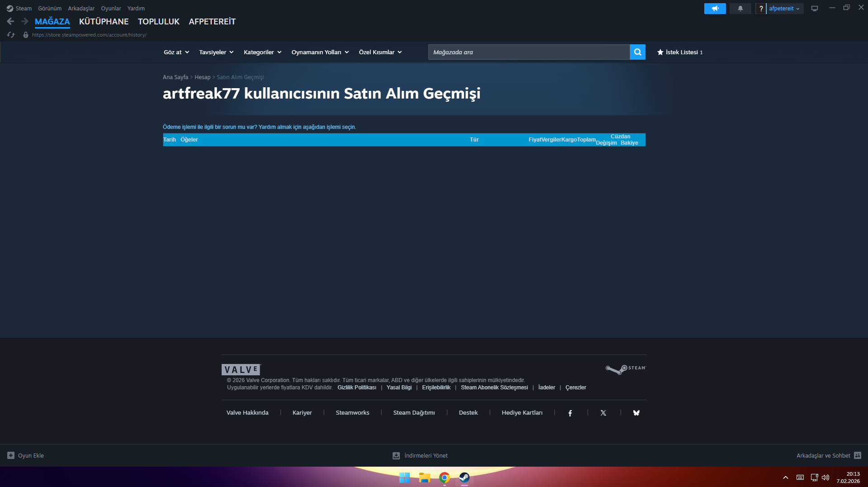Expand the Oynamanın Yolları dropdown
The image size is (868, 487).
click(x=320, y=52)
